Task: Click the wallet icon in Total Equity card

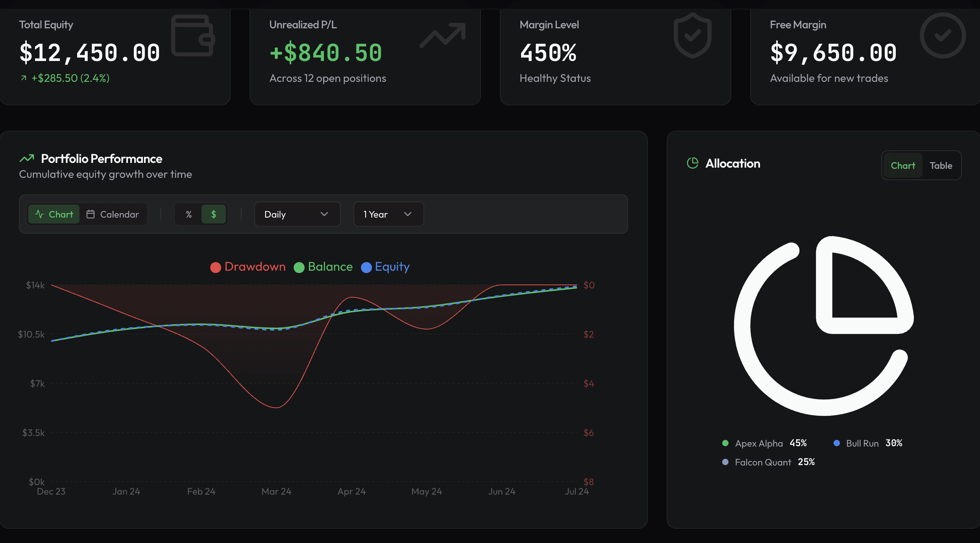Action: 193,35
